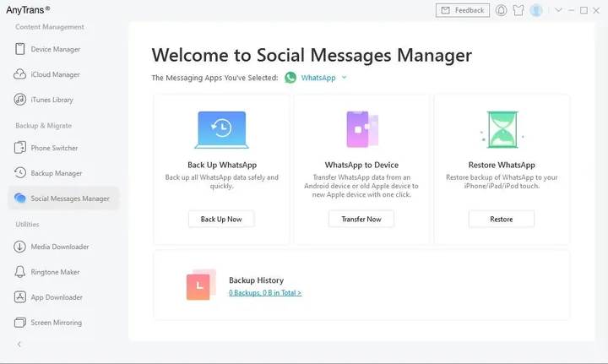Start backup with Back Up Now
This screenshot has width=608, height=364.
pos(221,219)
